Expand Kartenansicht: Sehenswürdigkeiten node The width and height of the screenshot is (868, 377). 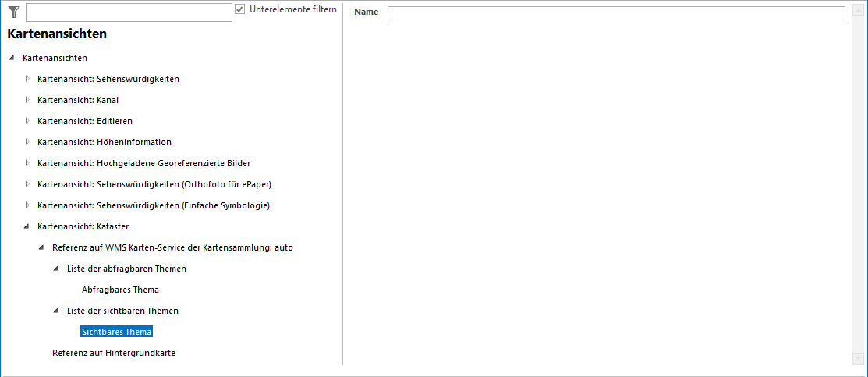(x=27, y=79)
